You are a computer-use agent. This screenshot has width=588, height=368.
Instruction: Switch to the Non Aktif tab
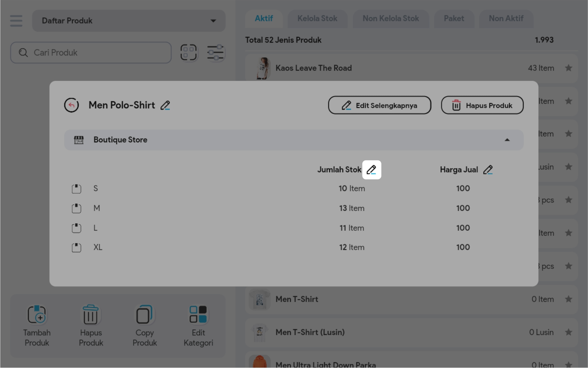506,19
